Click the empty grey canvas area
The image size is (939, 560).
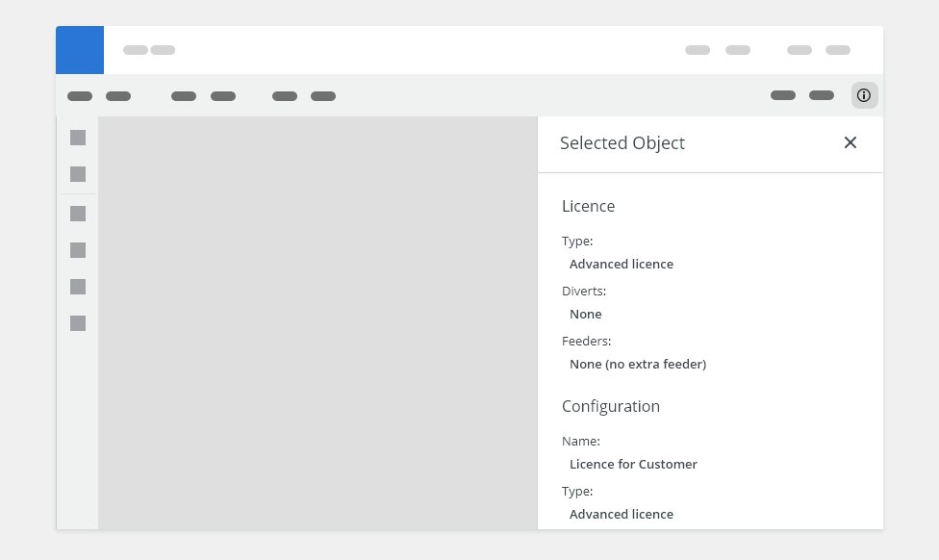pyautogui.click(x=318, y=323)
